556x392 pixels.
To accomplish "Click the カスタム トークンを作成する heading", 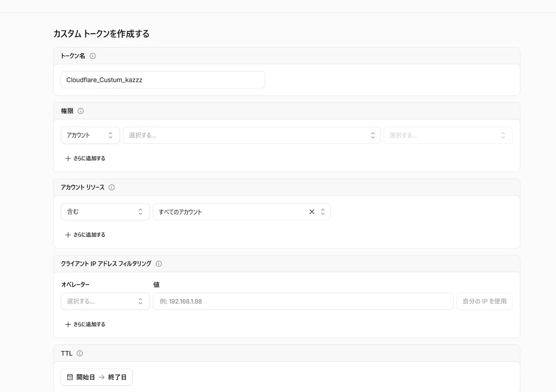I will point(101,34).
